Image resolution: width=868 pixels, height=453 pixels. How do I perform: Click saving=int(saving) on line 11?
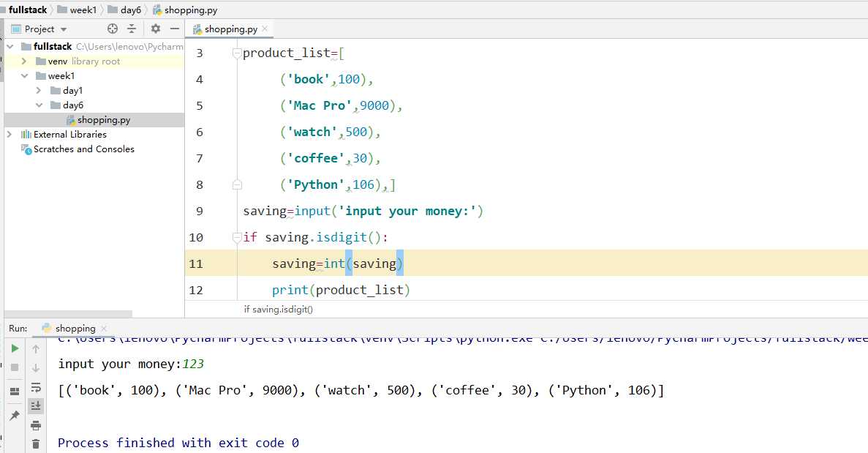338,264
